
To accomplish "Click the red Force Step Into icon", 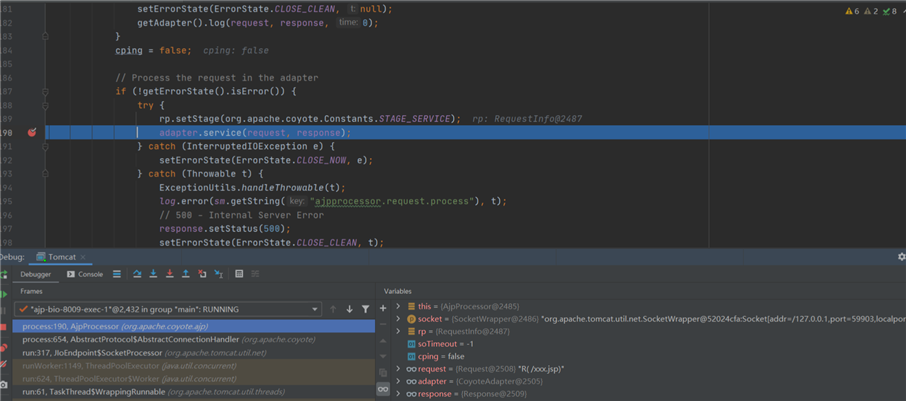I will pos(169,274).
